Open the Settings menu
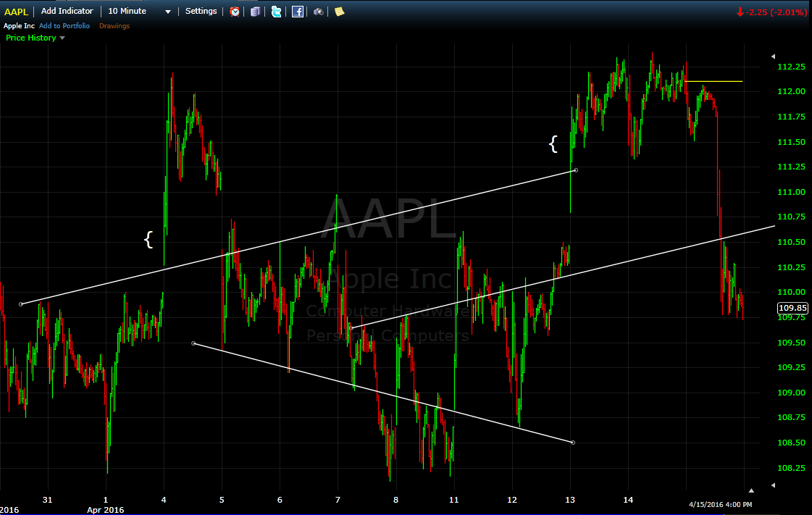 (x=201, y=11)
